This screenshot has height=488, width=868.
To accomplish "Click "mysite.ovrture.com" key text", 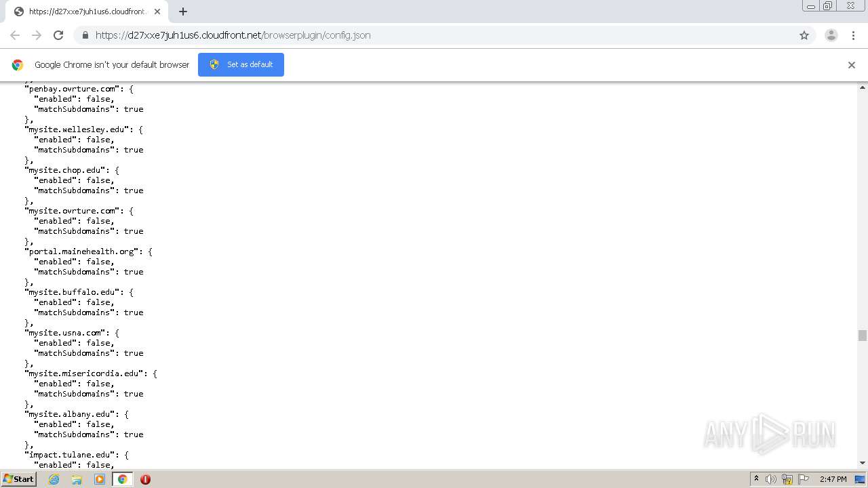I will tap(73, 211).
